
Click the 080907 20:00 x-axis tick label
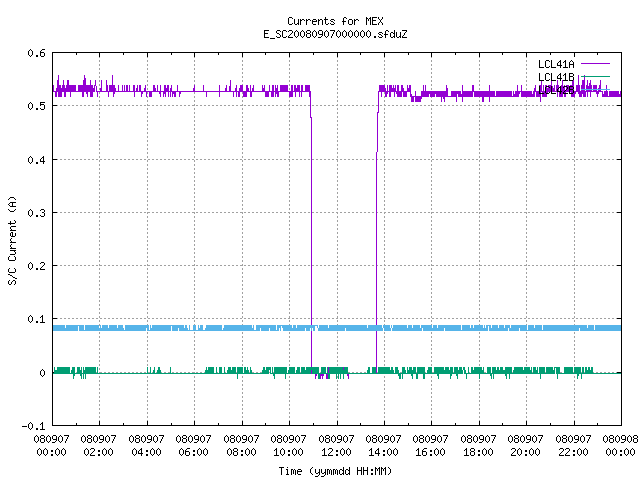(526, 446)
